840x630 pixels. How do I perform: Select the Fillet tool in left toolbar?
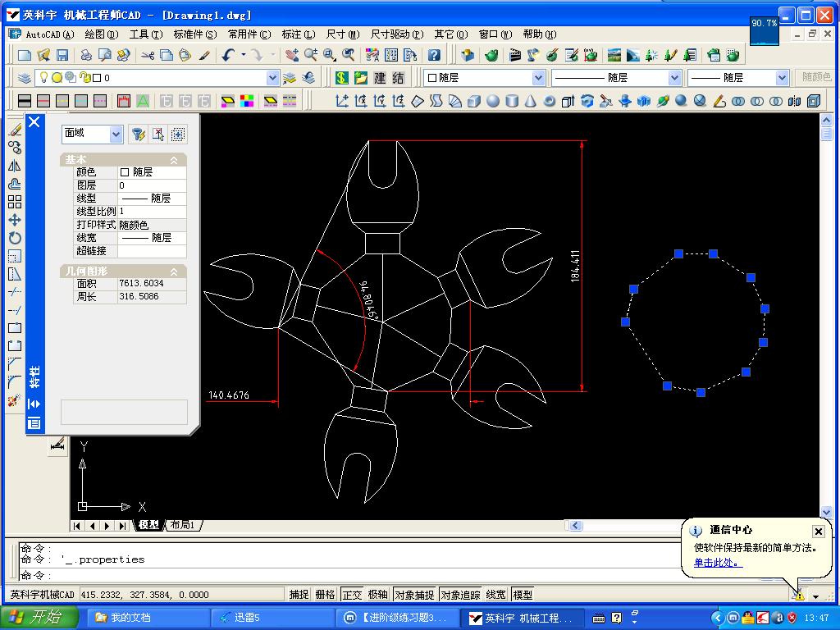pos(15,382)
